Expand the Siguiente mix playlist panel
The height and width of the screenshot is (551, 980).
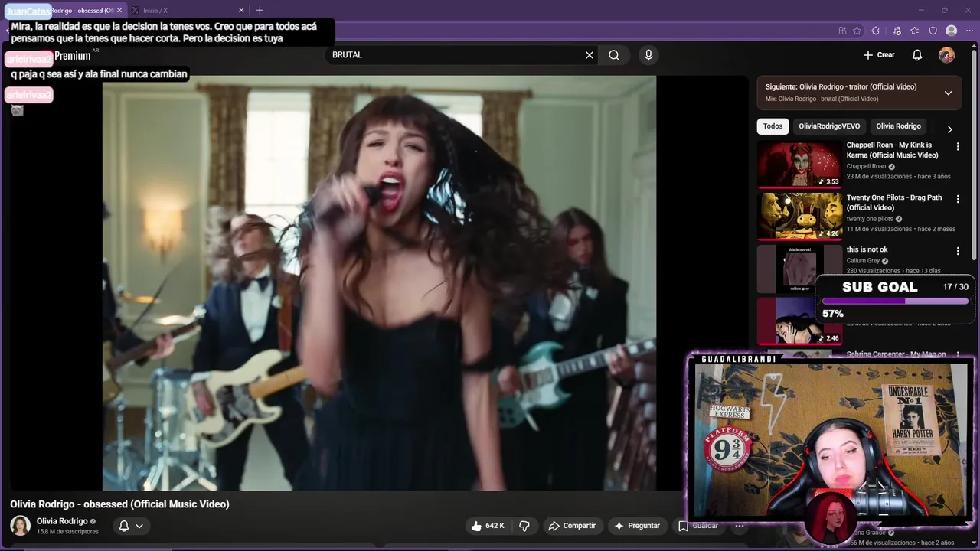[948, 93]
